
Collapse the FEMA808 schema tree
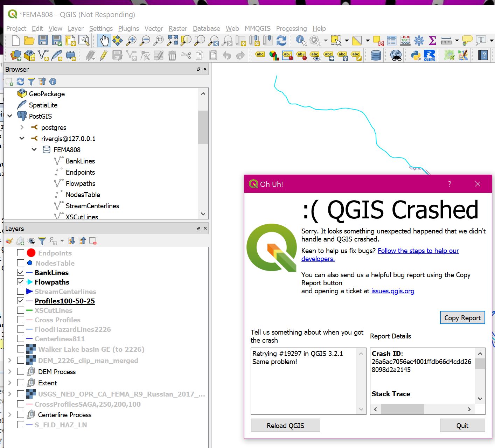tap(34, 150)
